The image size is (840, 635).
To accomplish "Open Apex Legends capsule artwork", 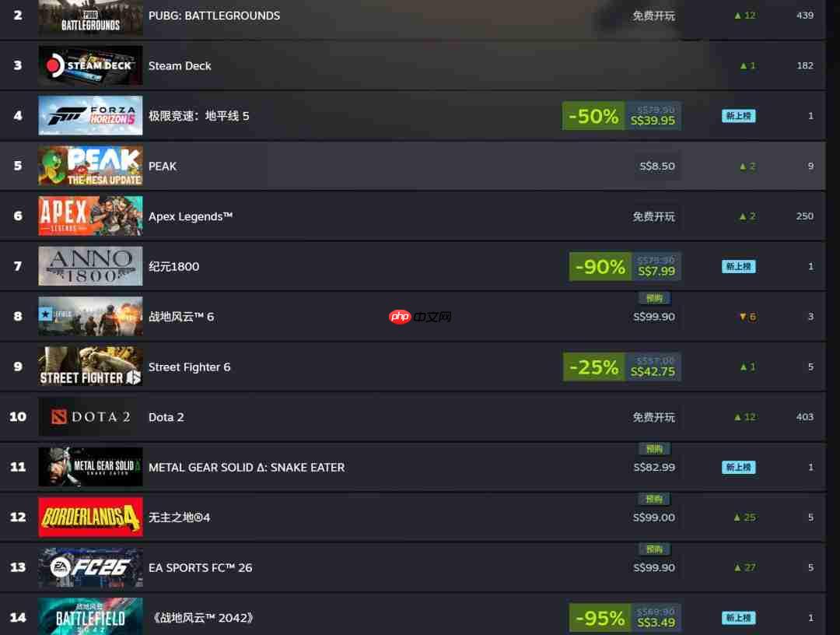I will [90, 216].
